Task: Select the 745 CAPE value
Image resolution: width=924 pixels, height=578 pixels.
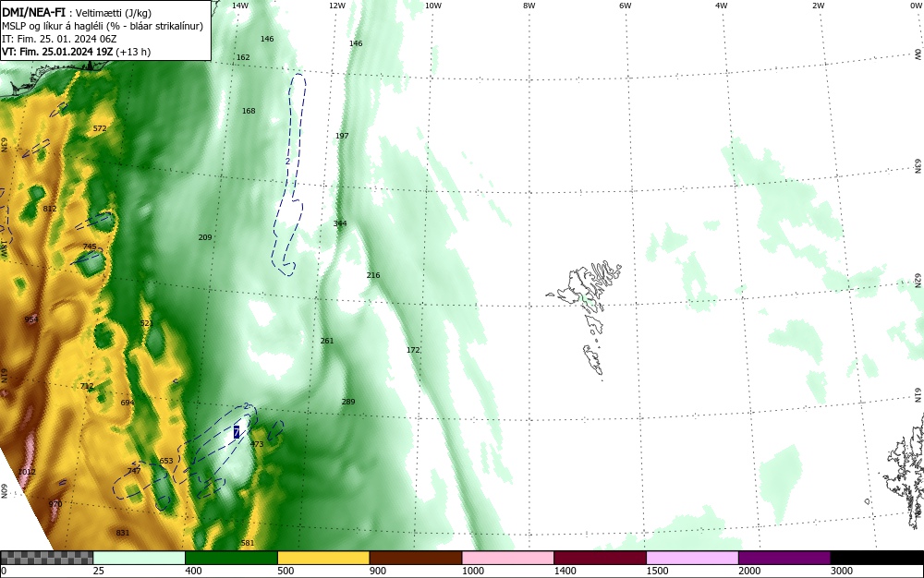Action: coord(90,247)
